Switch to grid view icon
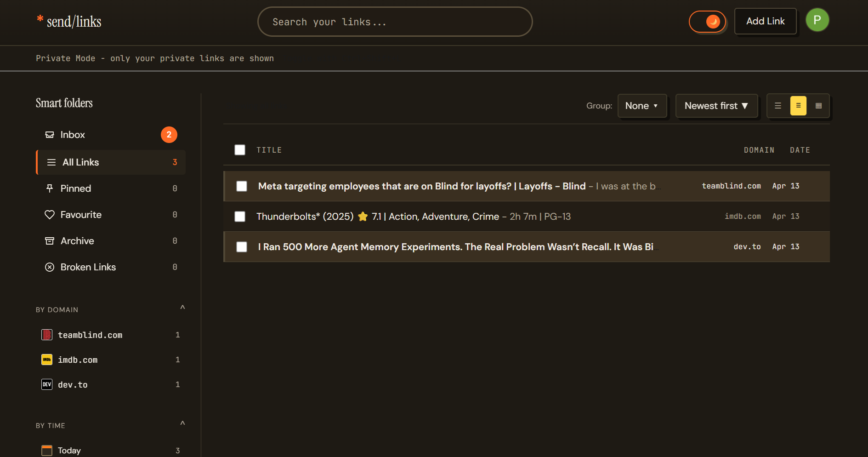Screen dimensions: 868x457 [x=818, y=106]
